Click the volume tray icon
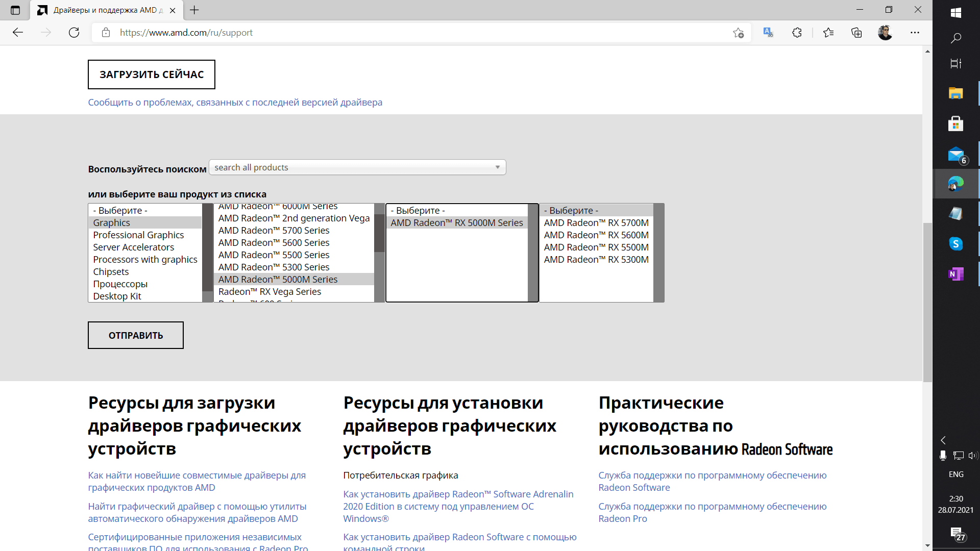 click(972, 456)
